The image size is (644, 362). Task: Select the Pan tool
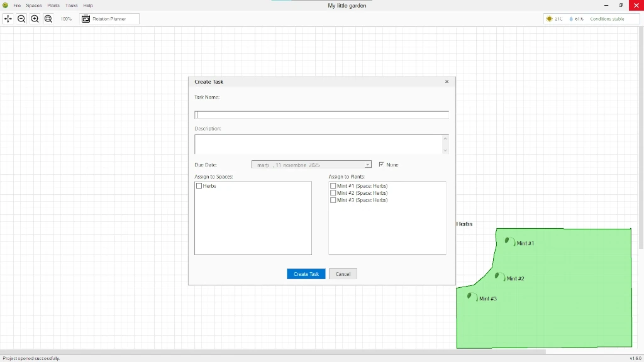tap(8, 19)
